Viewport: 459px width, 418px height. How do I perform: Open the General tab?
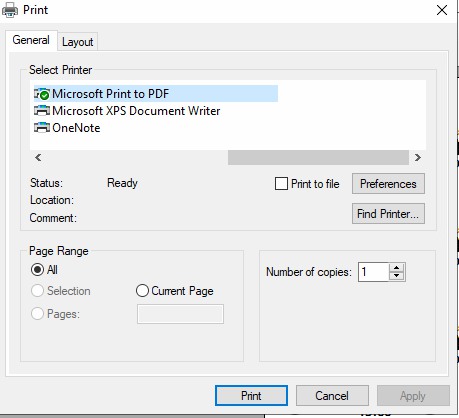(x=31, y=40)
